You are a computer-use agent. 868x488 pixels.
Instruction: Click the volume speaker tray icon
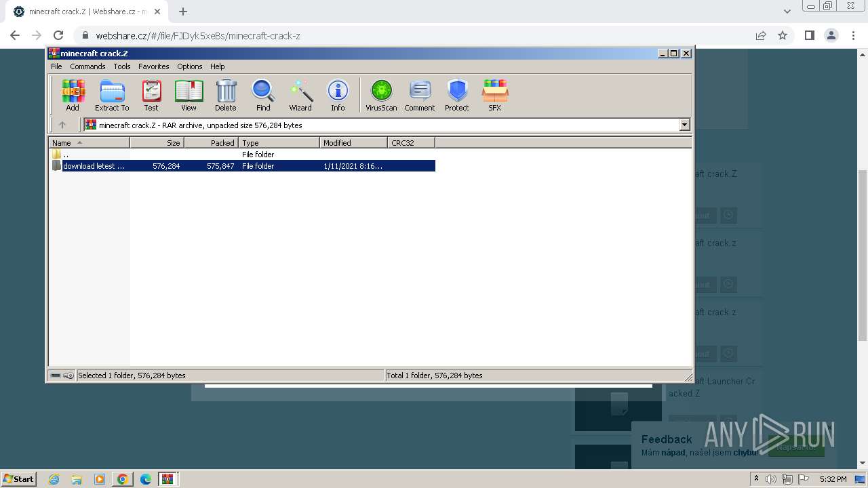(771, 479)
